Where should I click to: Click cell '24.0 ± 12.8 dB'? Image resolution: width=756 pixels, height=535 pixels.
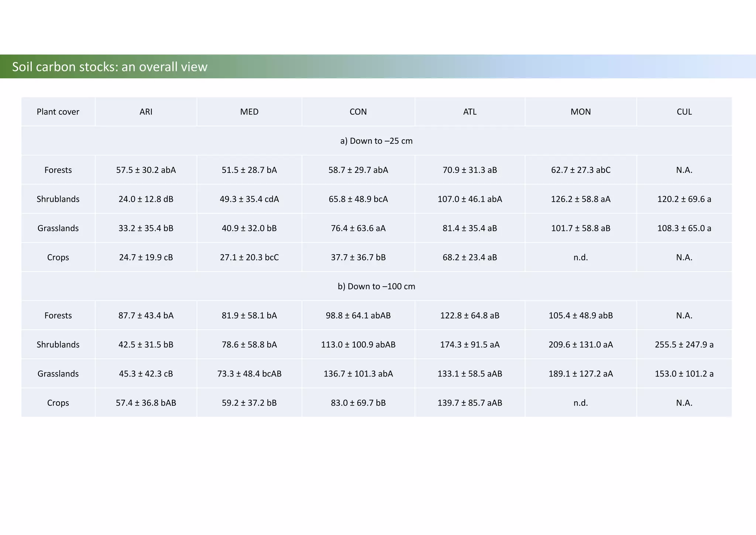pyautogui.click(x=146, y=199)
